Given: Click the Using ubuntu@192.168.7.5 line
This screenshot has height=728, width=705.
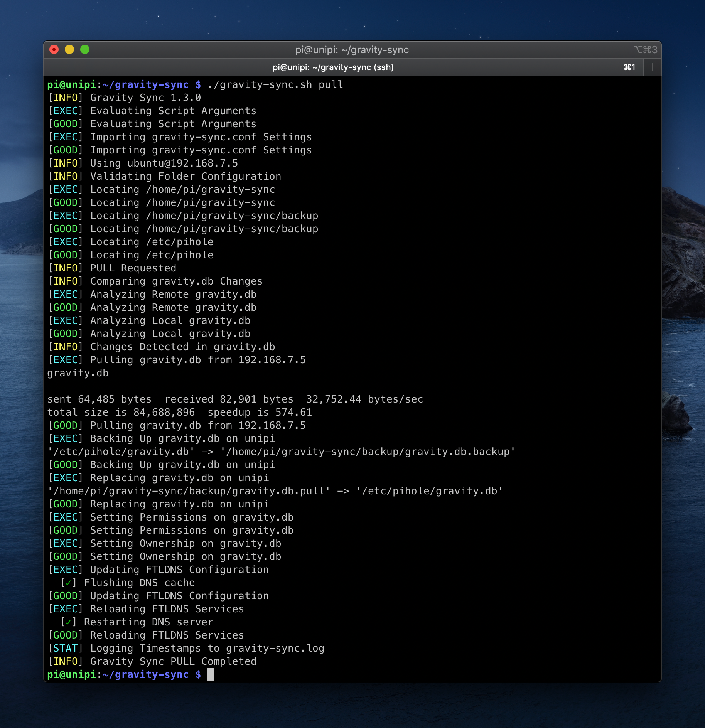Looking at the screenshot, I should pos(143,163).
